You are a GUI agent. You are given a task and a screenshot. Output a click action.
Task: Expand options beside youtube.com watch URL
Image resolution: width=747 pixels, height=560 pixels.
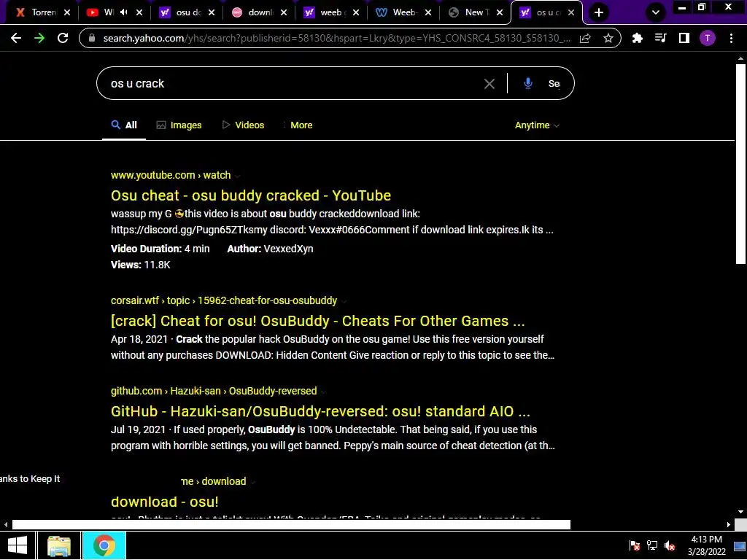237,176
